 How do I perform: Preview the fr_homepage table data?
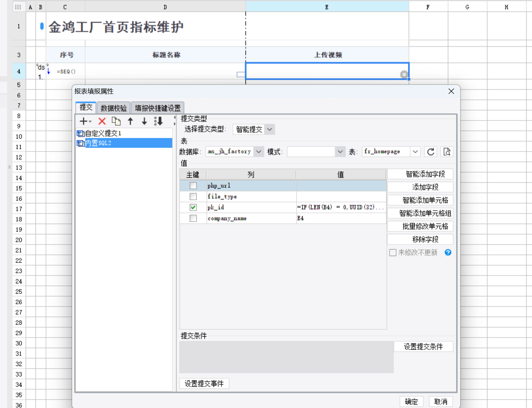pyautogui.click(x=447, y=152)
